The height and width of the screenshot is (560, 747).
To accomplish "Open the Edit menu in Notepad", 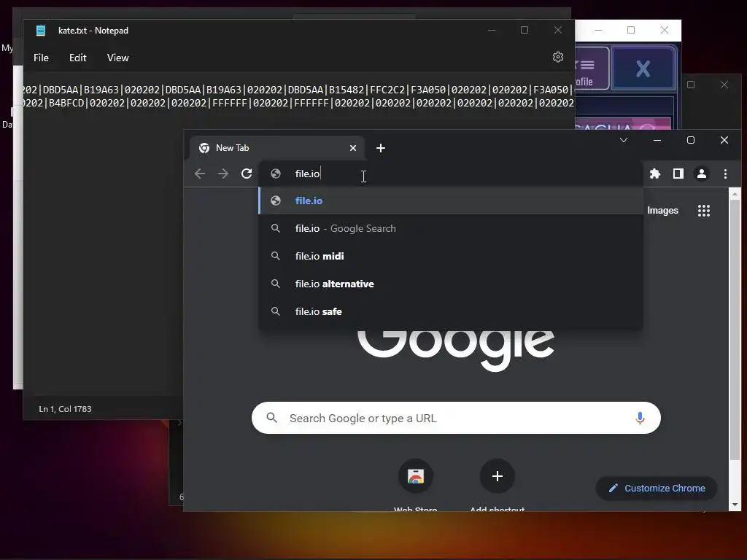I will pos(77,58).
